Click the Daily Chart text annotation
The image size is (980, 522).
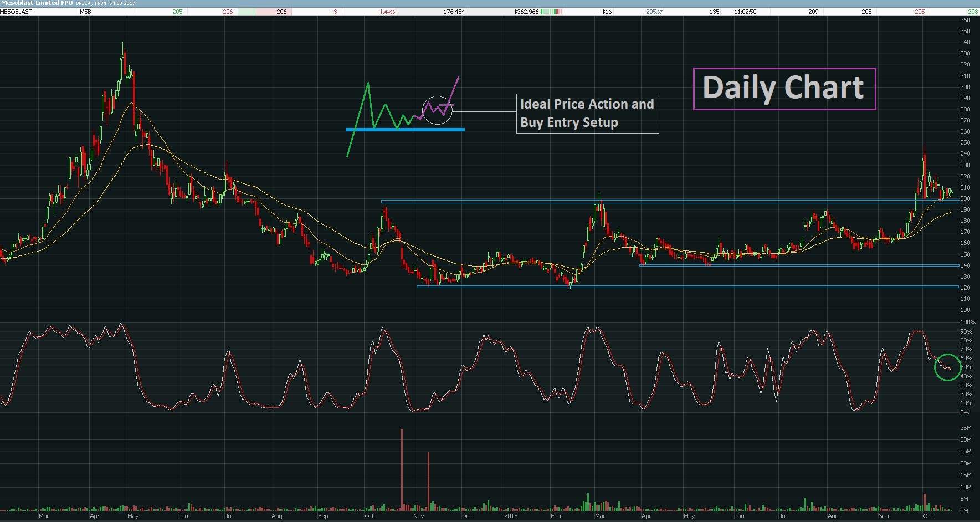(784, 89)
